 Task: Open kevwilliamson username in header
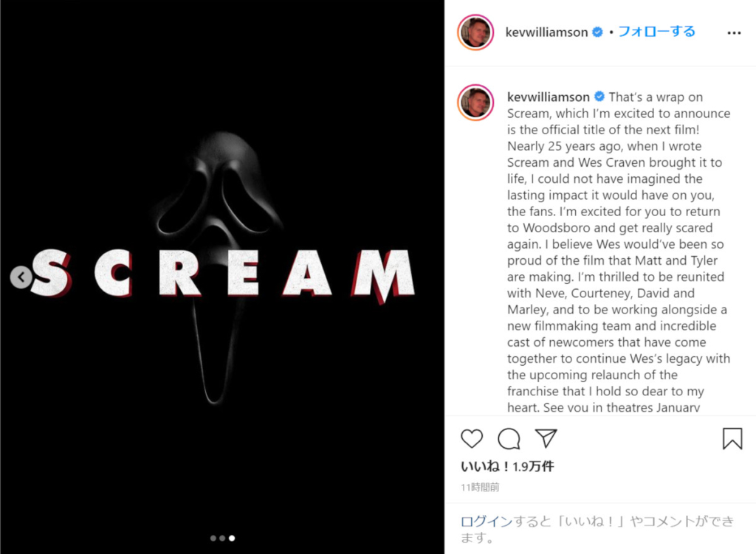(x=546, y=32)
